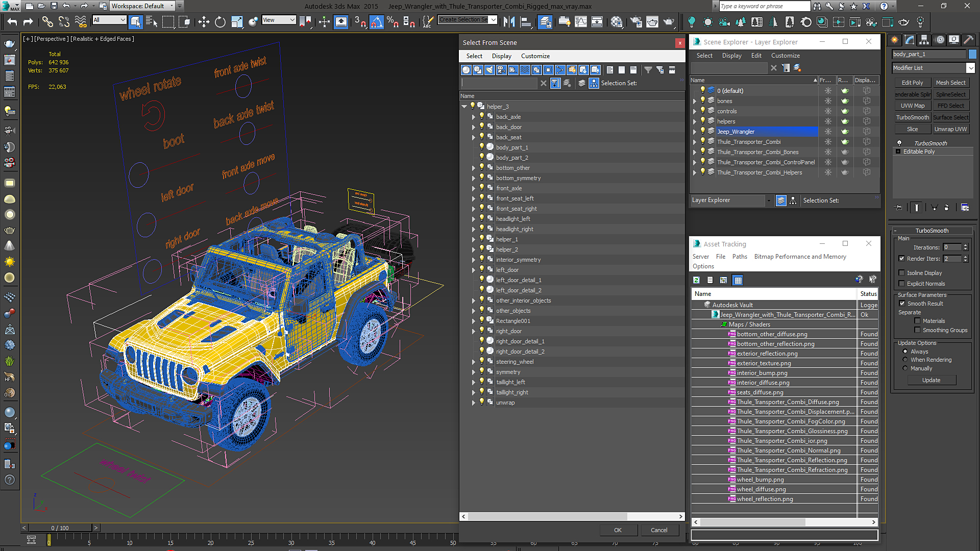Screen dimensions: 980x551
Task: Check the Smoothing Groups option
Action: tap(917, 330)
